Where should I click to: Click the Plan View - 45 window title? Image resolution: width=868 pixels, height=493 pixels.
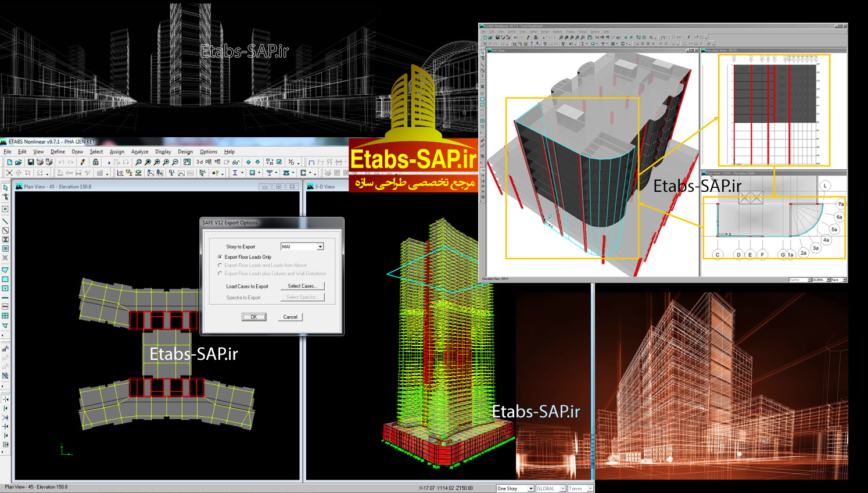click(58, 187)
